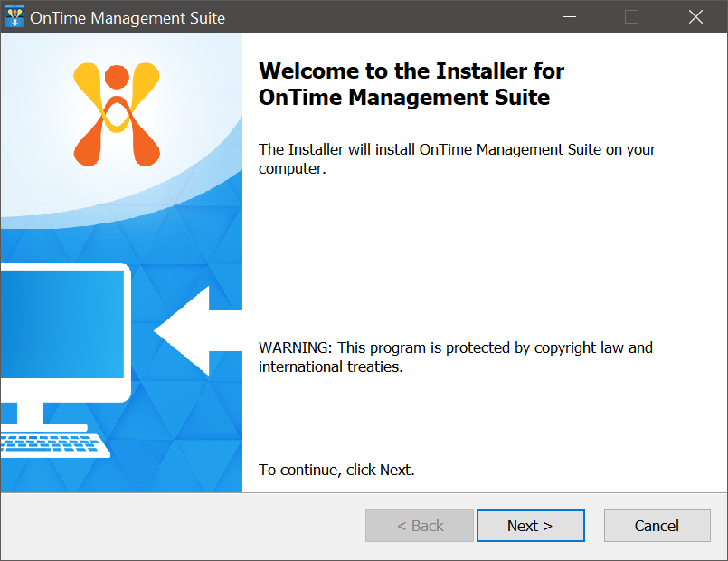Select the "Welcome to the Installer" heading
The width and height of the screenshot is (728, 561).
pyautogui.click(x=411, y=84)
